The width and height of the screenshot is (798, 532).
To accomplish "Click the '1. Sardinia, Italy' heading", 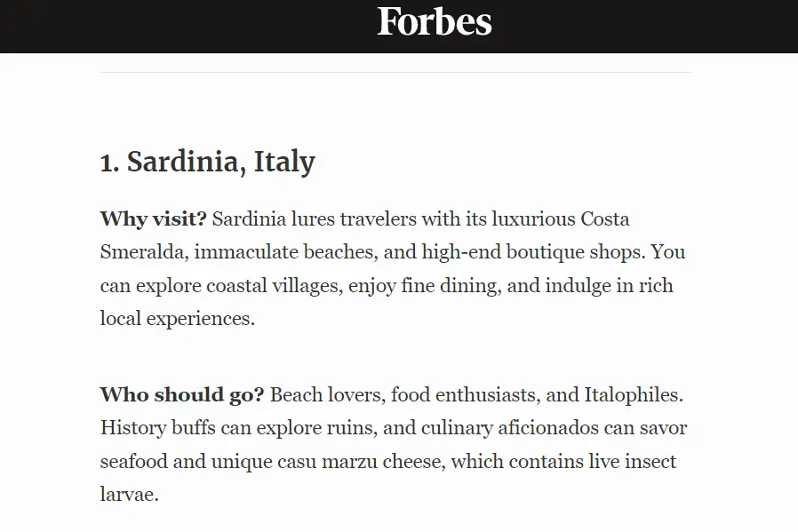I will 208,162.
